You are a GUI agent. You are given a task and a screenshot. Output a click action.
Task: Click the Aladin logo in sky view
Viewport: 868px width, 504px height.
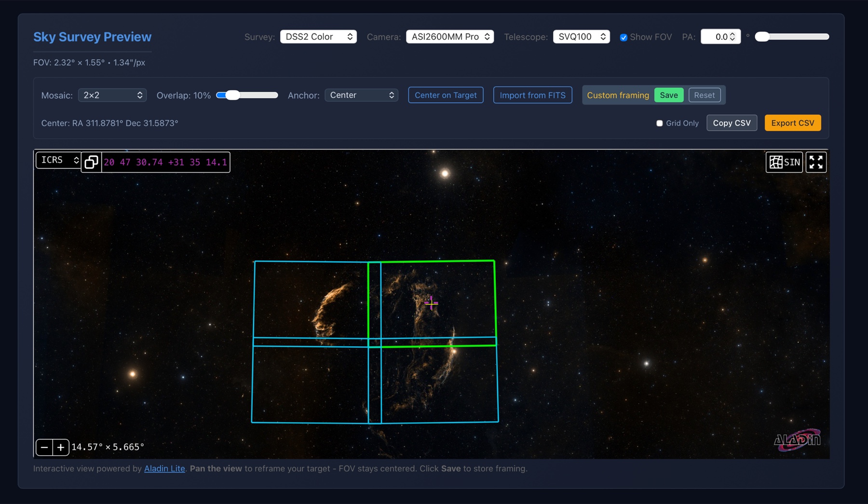(x=797, y=439)
